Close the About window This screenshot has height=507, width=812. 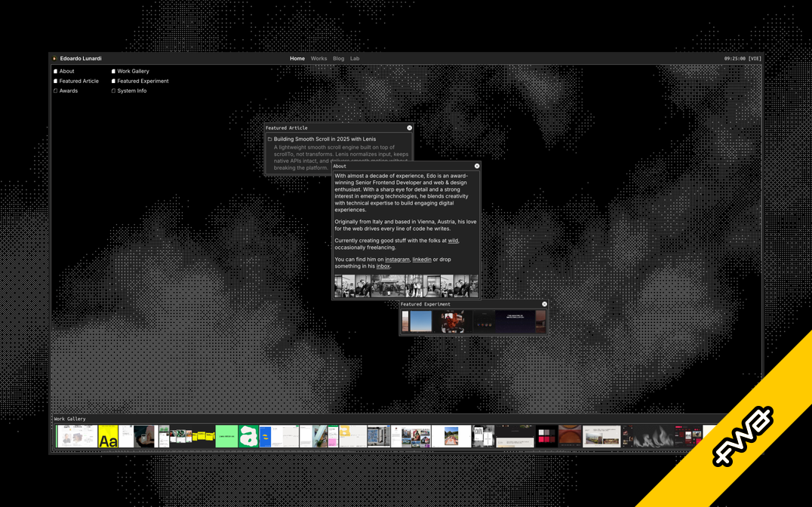click(x=477, y=166)
